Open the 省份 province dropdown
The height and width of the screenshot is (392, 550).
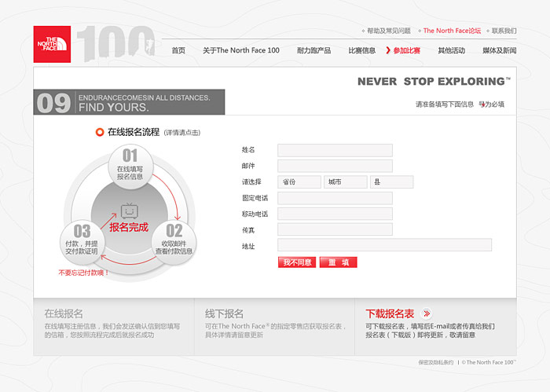click(x=299, y=182)
